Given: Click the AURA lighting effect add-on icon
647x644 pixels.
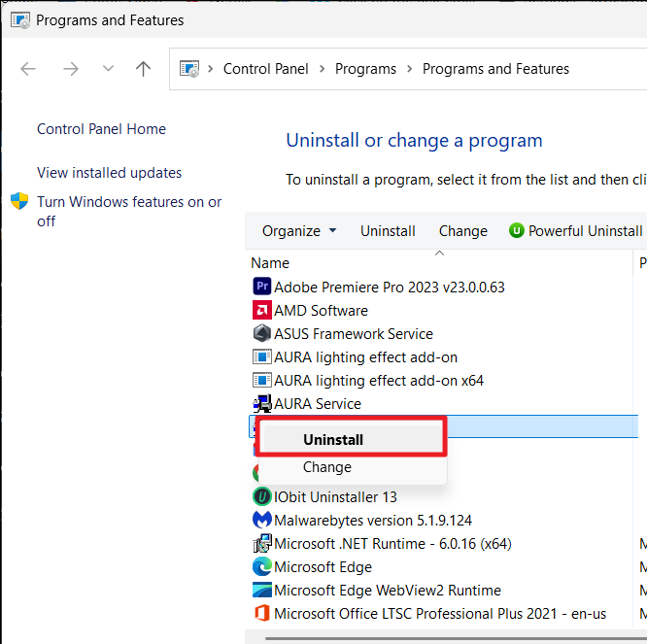Looking at the screenshot, I should (262, 356).
